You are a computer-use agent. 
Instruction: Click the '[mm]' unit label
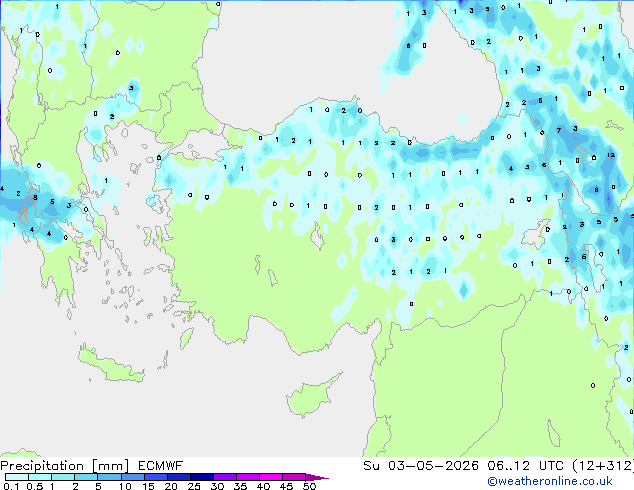pos(111,466)
